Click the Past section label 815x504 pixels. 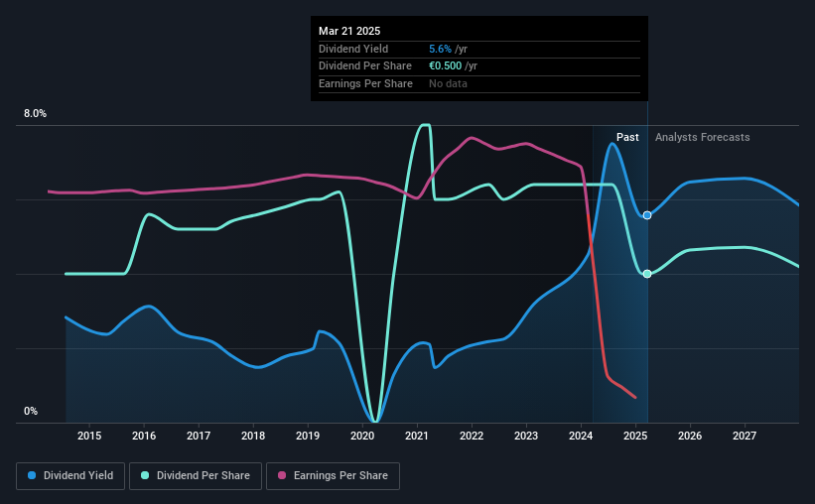(627, 137)
